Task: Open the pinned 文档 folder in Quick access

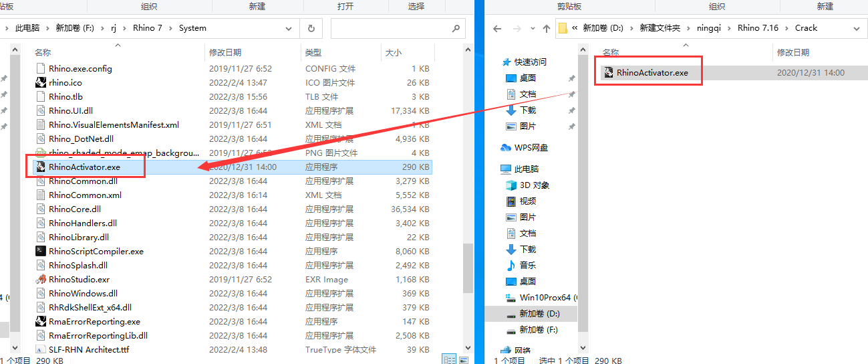Action: [x=521, y=94]
